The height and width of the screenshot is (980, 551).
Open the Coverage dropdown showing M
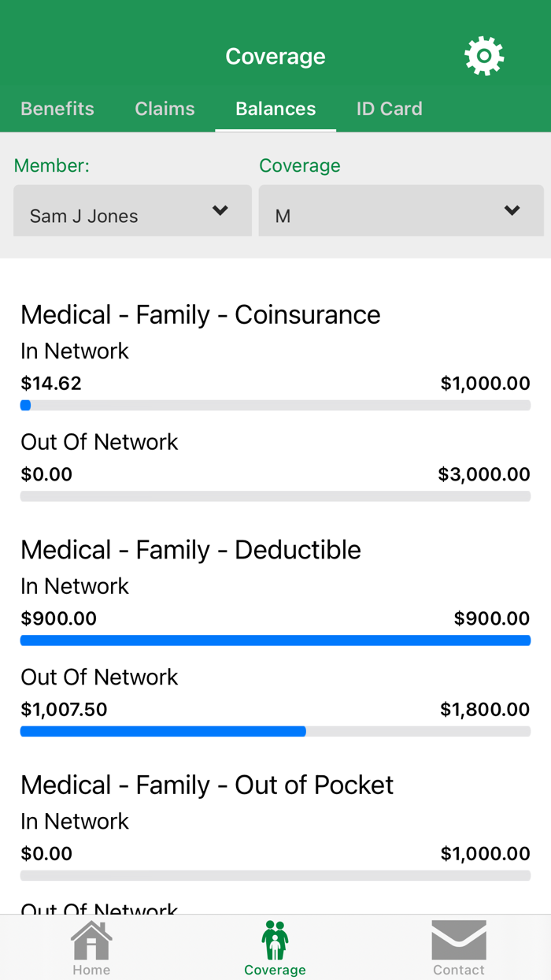click(401, 210)
